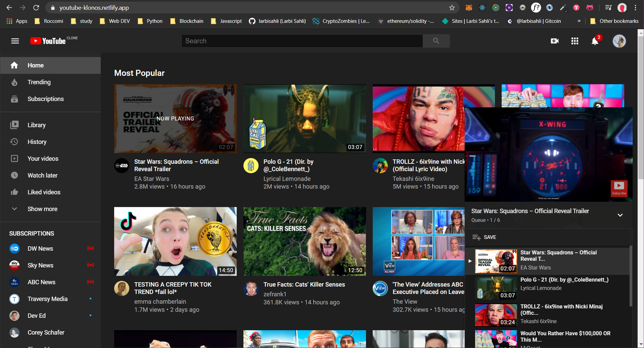Open Polo G - 21 video thumbnail
The height and width of the screenshot is (348, 644).
click(305, 118)
